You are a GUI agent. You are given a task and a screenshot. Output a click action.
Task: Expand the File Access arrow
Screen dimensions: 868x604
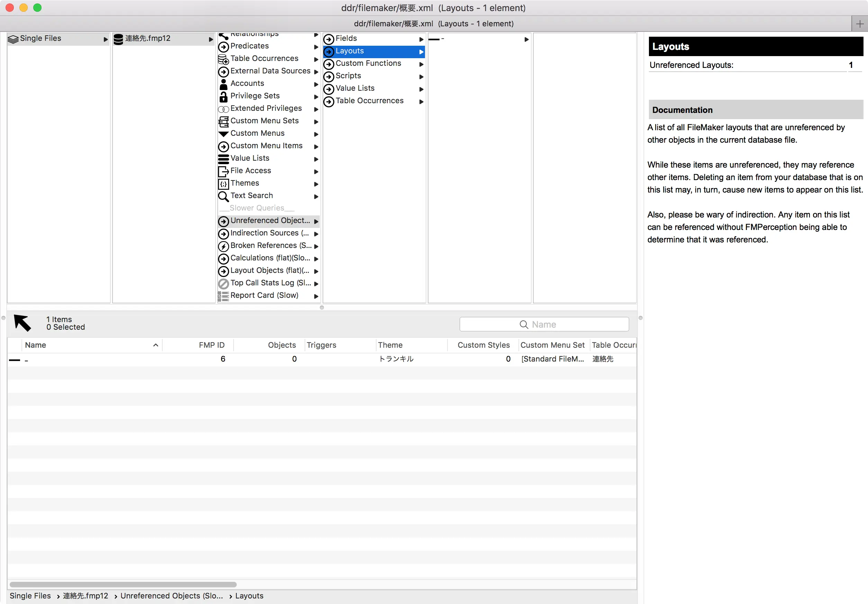pos(316,171)
